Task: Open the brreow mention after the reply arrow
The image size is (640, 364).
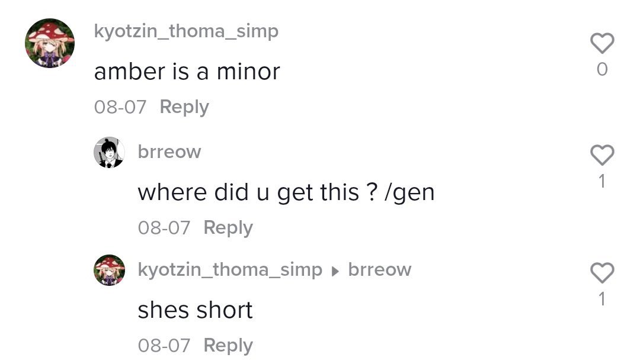Action: (x=380, y=269)
